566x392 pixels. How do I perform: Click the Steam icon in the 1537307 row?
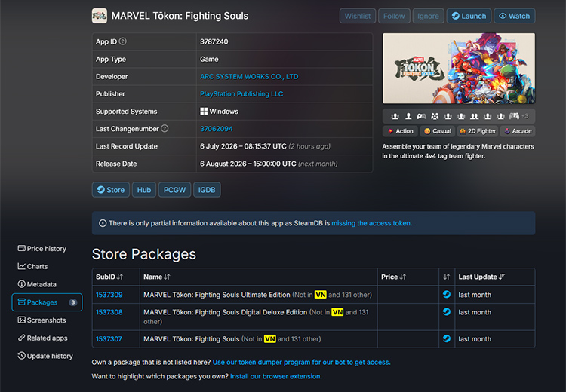click(447, 338)
